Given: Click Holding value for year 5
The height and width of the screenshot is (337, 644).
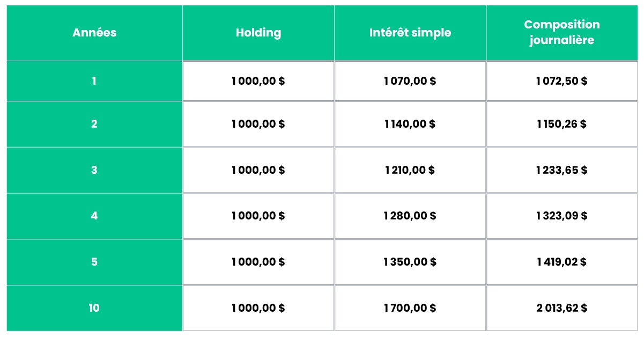Looking at the screenshot, I should [x=258, y=262].
